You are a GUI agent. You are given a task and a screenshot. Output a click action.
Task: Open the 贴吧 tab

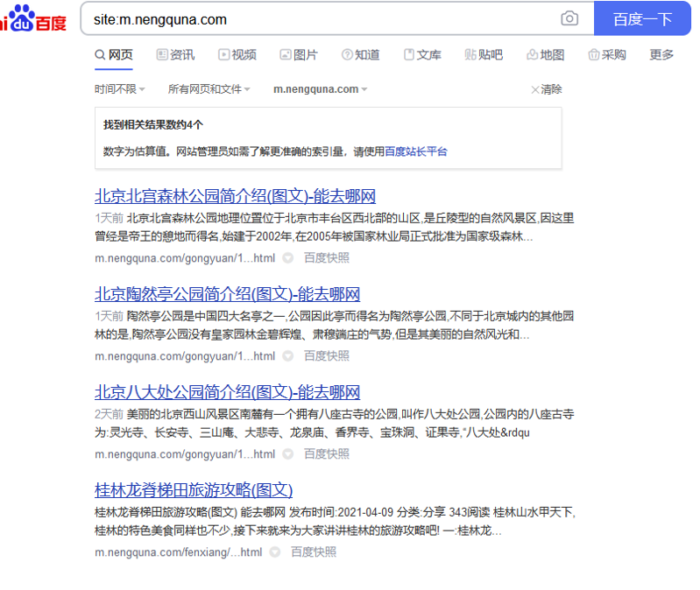(x=484, y=55)
